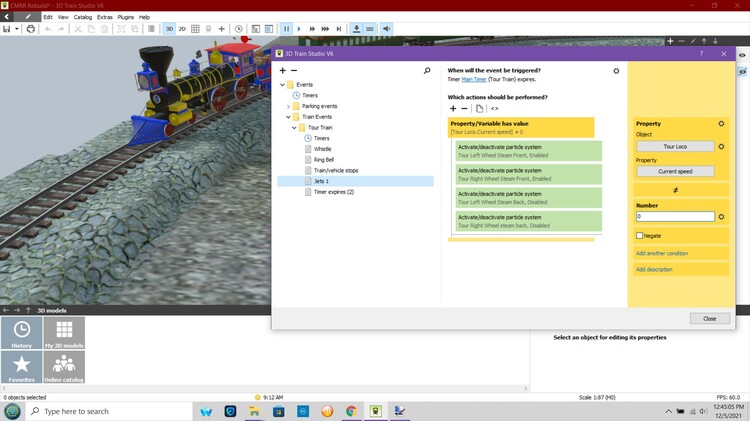Search events with the magnifier icon
The height and width of the screenshot is (421, 750).
(427, 71)
